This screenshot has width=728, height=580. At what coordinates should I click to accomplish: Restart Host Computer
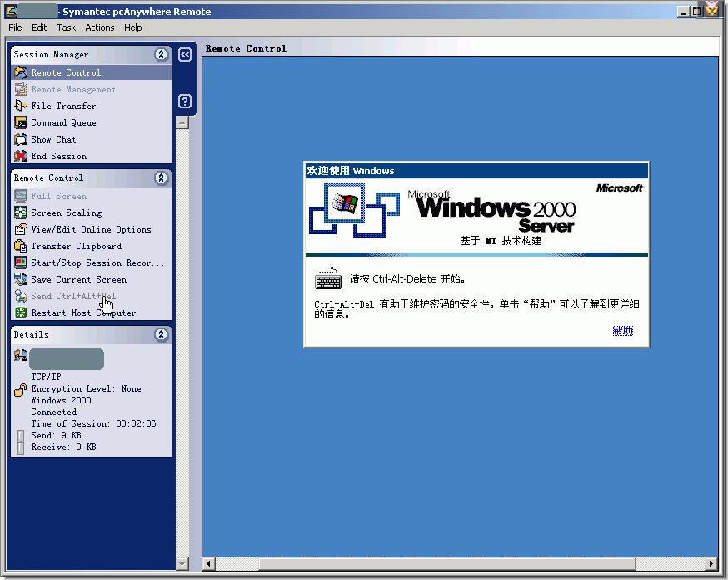pos(83,312)
